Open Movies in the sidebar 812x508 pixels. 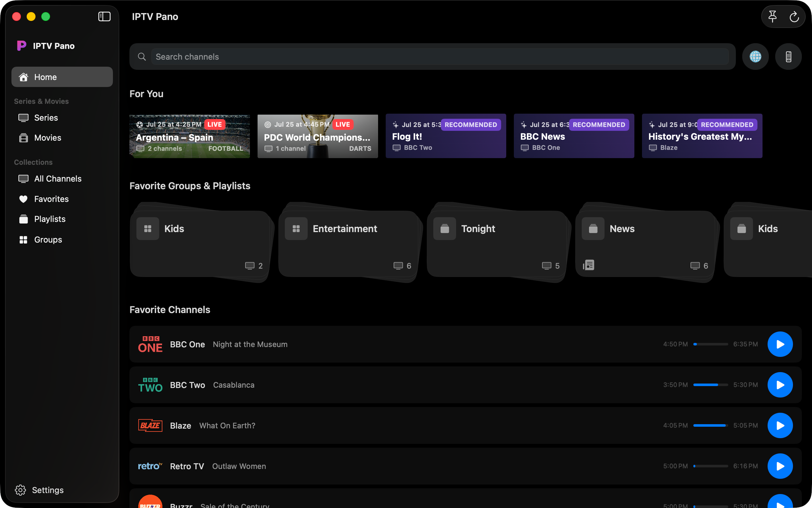(62, 138)
